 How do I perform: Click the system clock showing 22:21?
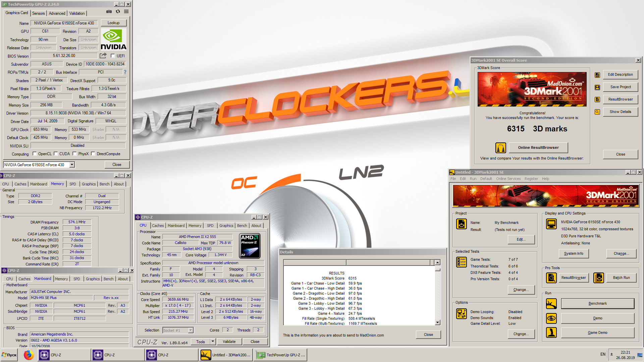coord(625,352)
